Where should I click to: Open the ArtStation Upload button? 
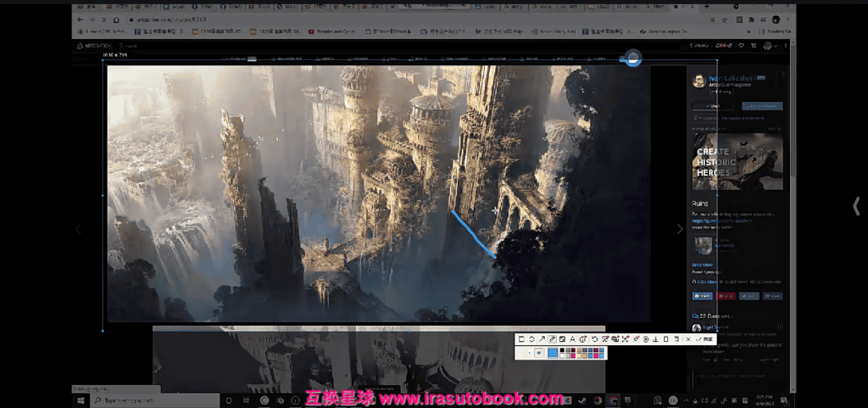698,46
